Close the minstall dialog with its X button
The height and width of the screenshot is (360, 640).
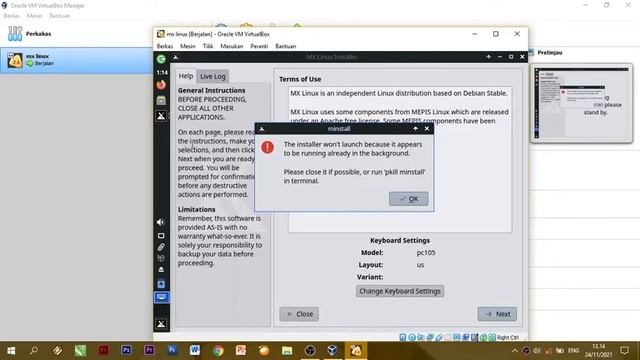point(427,129)
